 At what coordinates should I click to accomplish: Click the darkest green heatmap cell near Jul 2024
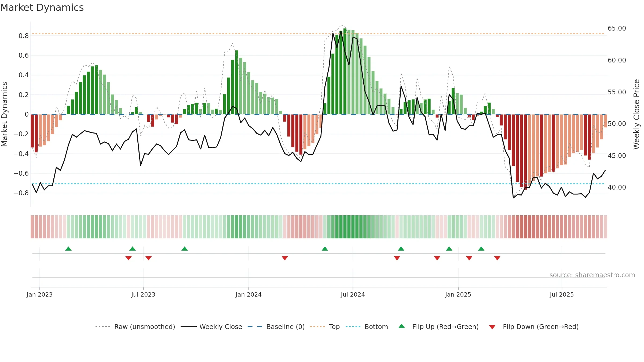(345, 227)
